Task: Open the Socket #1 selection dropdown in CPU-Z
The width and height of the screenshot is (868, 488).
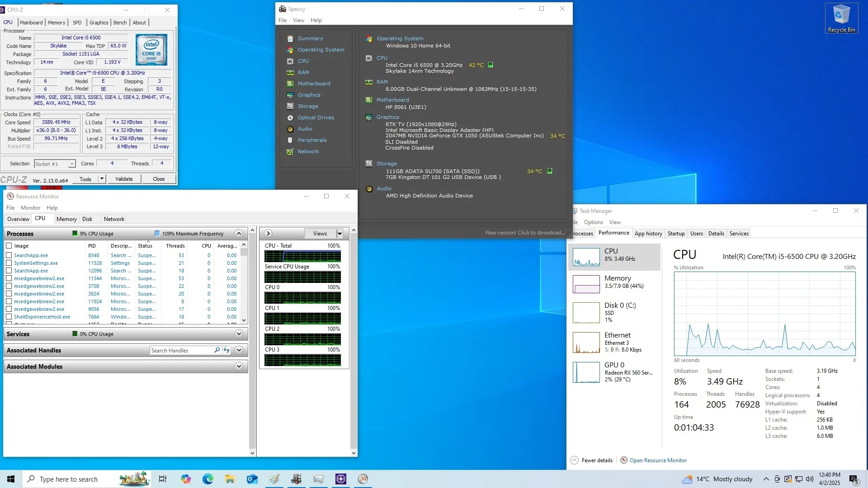Action: 72,164
